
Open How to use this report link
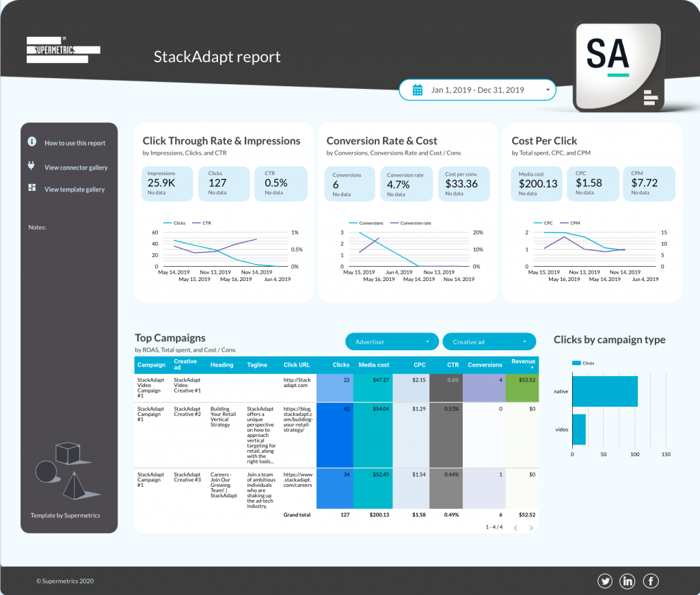[x=75, y=143]
